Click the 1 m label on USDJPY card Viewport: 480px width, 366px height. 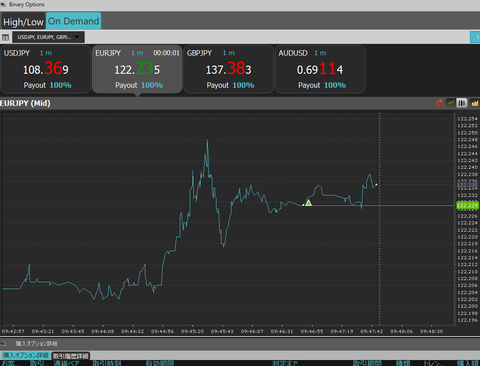click(x=46, y=53)
